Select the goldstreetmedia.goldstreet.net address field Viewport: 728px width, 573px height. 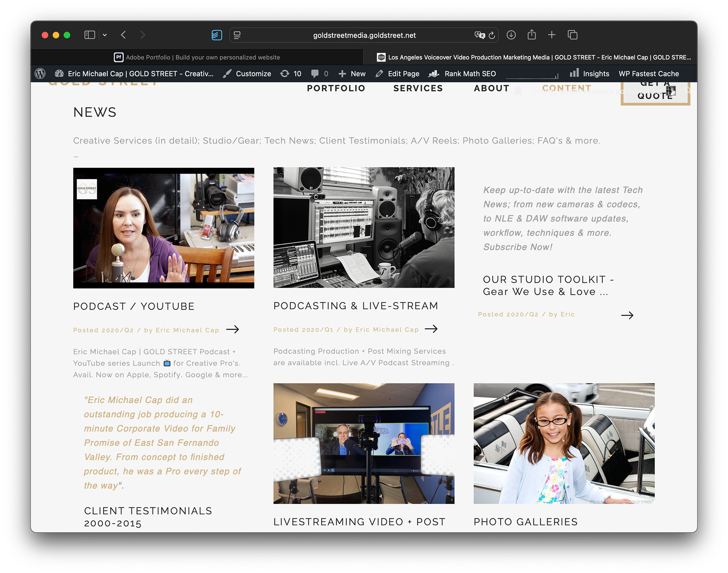(364, 35)
